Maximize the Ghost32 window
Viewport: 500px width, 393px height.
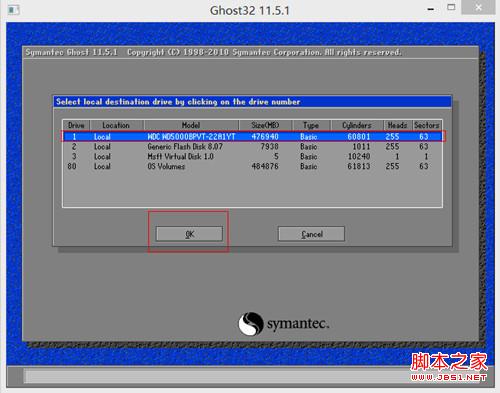(451, 8)
